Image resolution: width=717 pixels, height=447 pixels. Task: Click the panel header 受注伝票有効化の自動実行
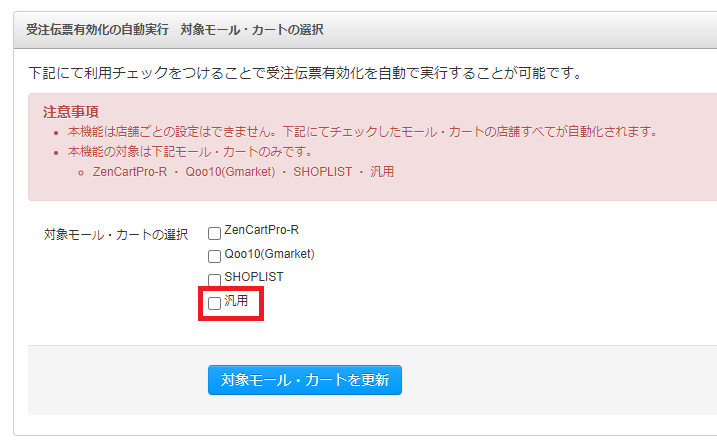click(97, 30)
